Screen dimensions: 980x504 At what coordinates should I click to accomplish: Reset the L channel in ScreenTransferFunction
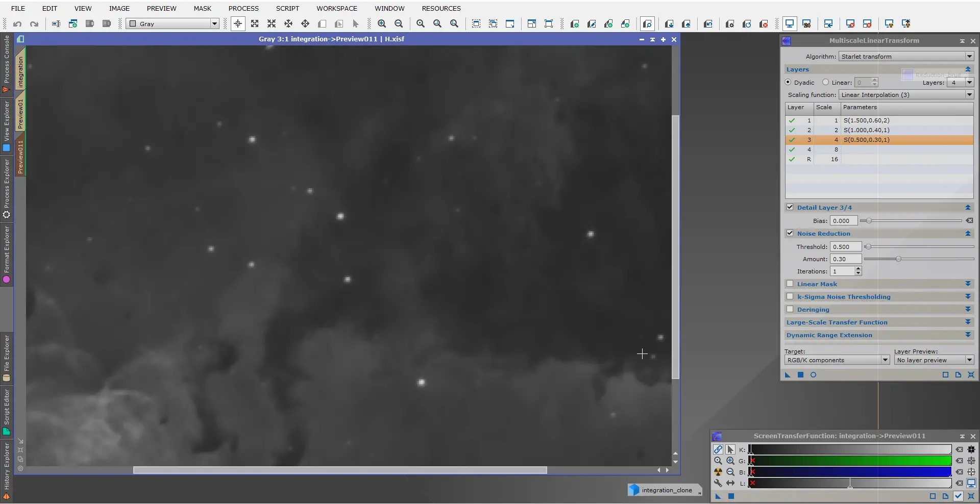[x=960, y=483]
